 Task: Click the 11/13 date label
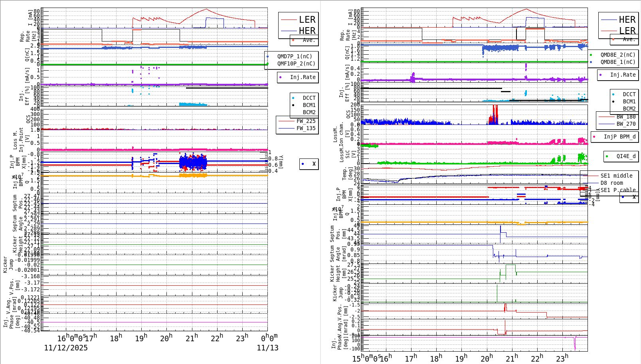click(x=267, y=348)
